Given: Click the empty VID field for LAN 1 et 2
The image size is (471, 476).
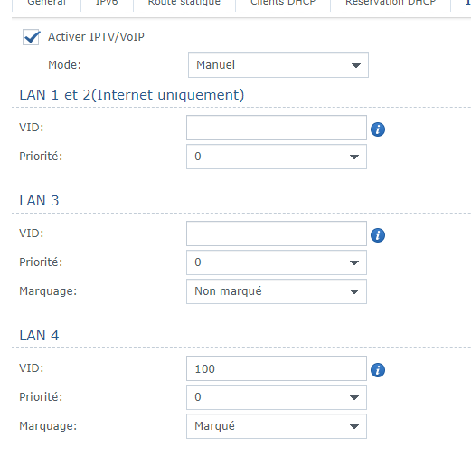Looking at the screenshot, I should [277, 128].
